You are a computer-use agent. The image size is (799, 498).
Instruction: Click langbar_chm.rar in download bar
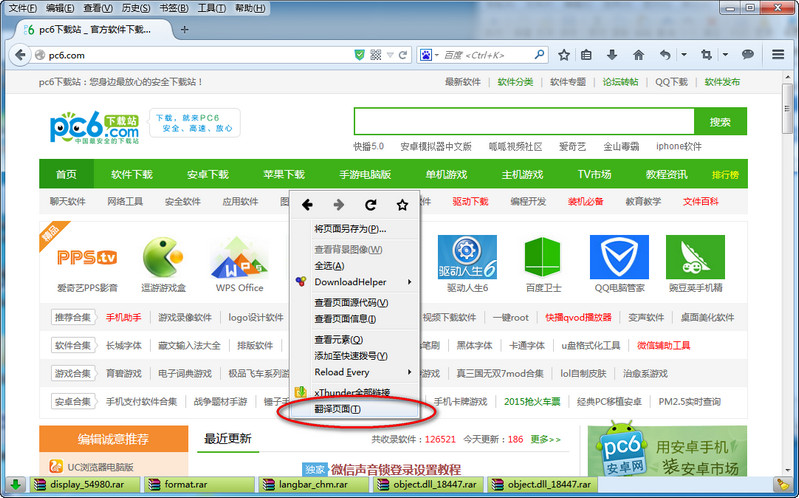[314, 485]
